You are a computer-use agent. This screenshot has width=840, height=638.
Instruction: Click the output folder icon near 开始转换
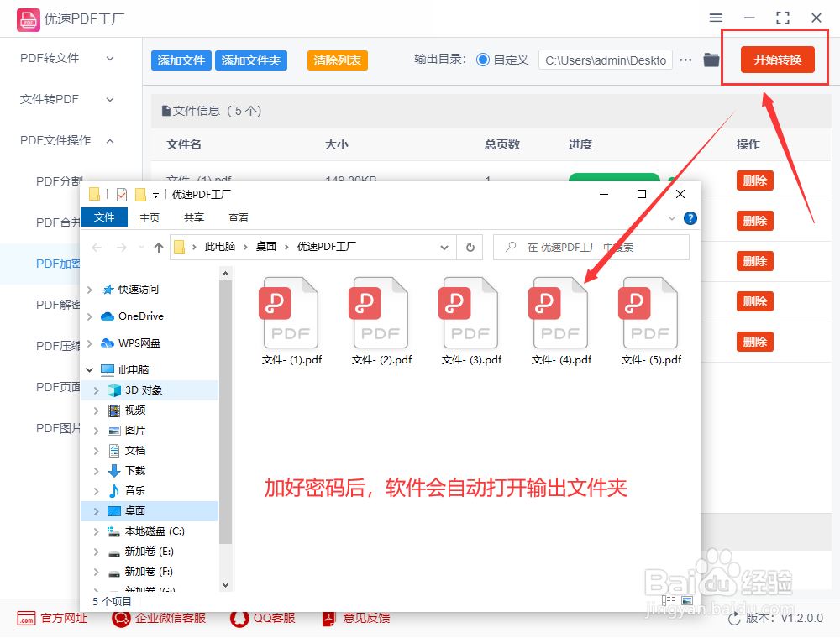(x=711, y=60)
